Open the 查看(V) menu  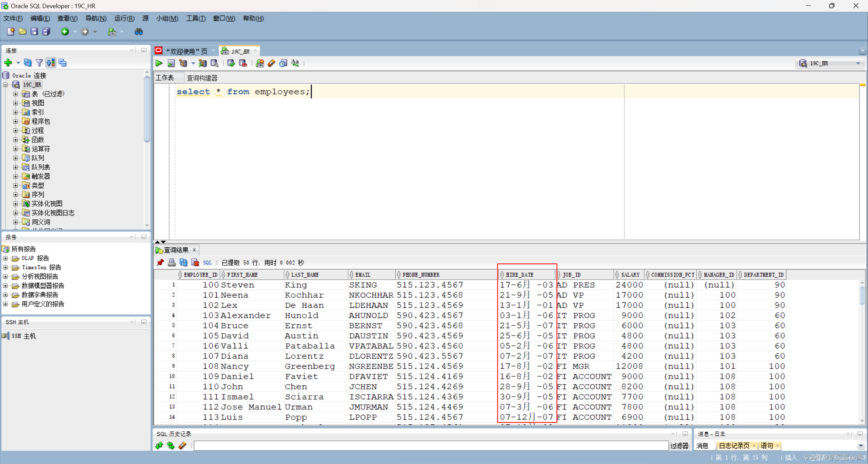[x=67, y=18]
